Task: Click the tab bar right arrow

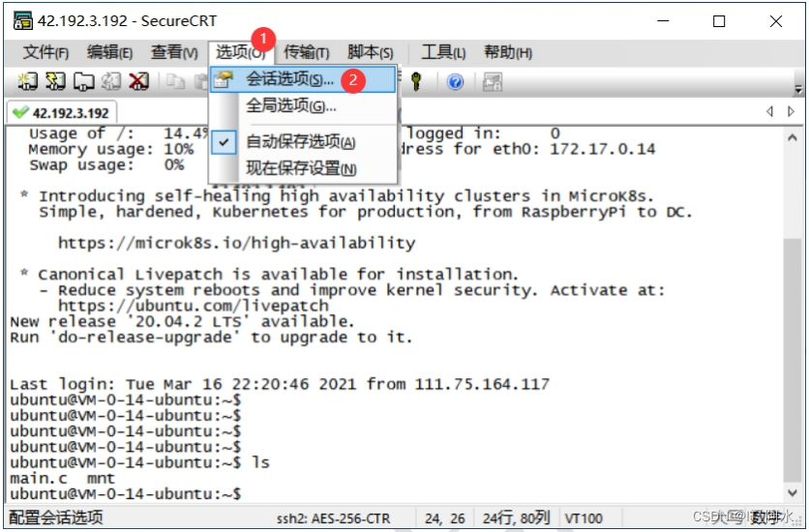Action: point(791,111)
